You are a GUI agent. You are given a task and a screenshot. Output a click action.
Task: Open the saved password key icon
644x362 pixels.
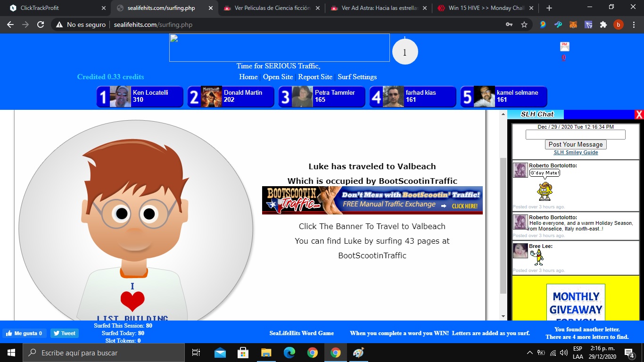(509, 25)
